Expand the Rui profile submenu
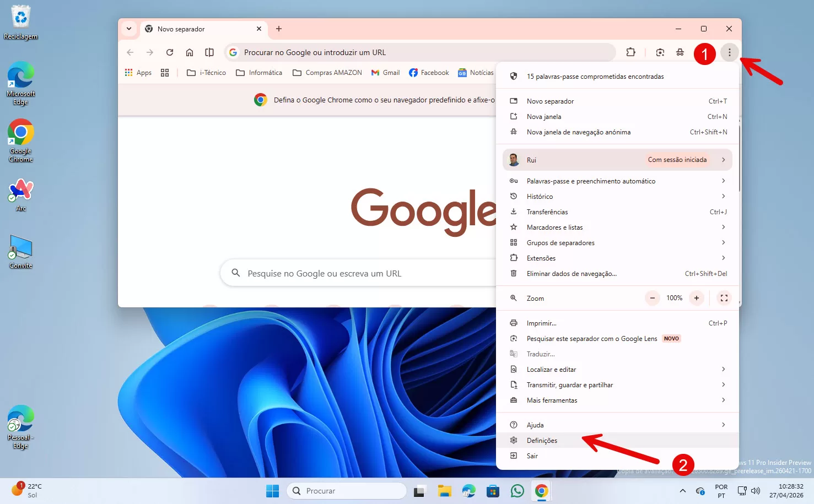 (617, 160)
